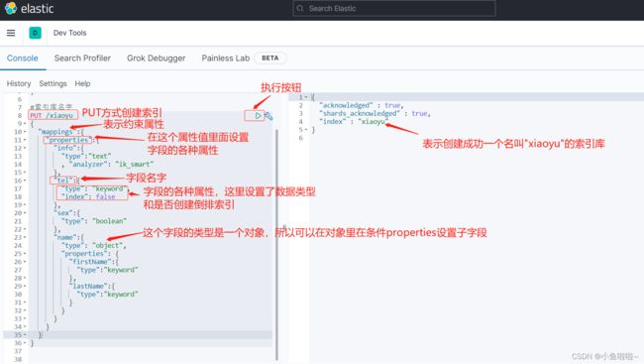Viewport: 644px width, 364px height.
Task: Open the hamburger navigation menu
Action: click(x=11, y=33)
